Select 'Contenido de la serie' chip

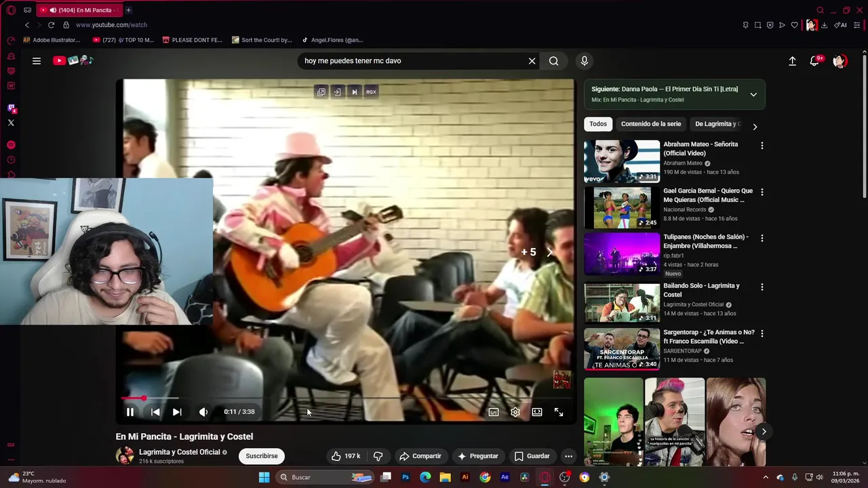point(651,124)
